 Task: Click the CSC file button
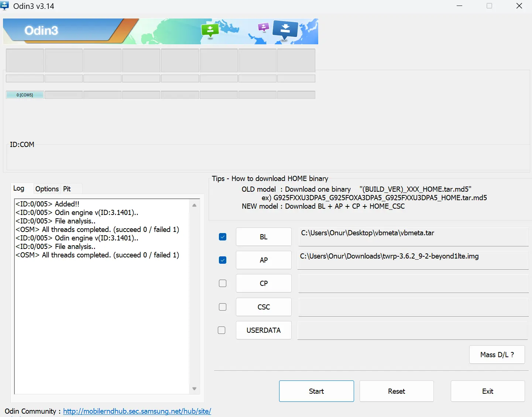[x=264, y=307]
